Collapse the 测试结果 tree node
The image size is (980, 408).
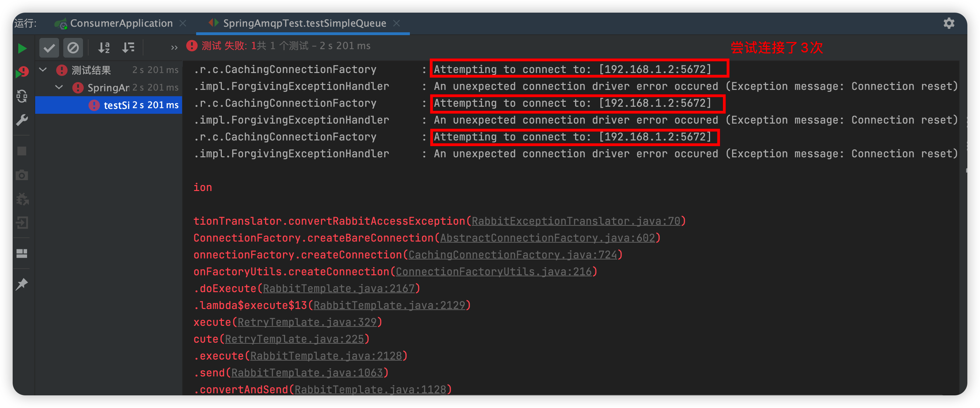click(43, 70)
